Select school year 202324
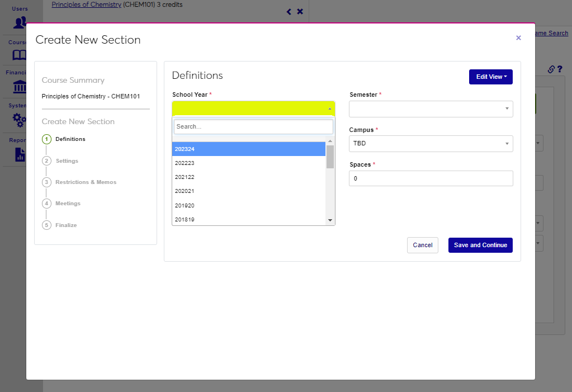This screenshot has height=392, width=572. [248, 149]
